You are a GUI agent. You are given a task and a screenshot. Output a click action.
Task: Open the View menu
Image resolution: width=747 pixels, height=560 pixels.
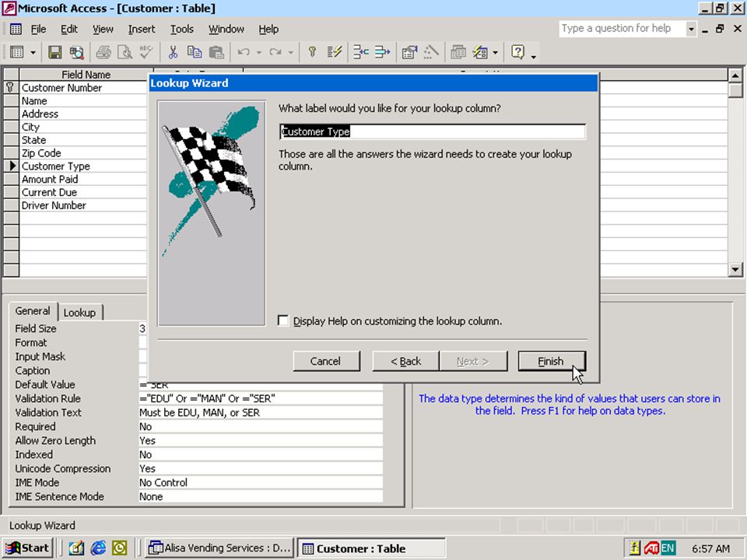point(103,29)
